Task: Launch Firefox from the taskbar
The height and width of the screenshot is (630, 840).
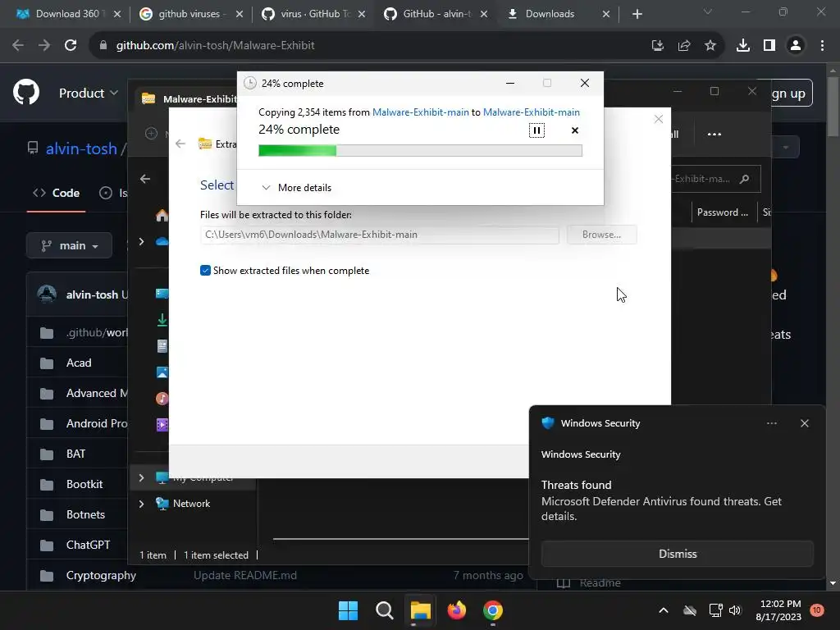Action: 456,610
